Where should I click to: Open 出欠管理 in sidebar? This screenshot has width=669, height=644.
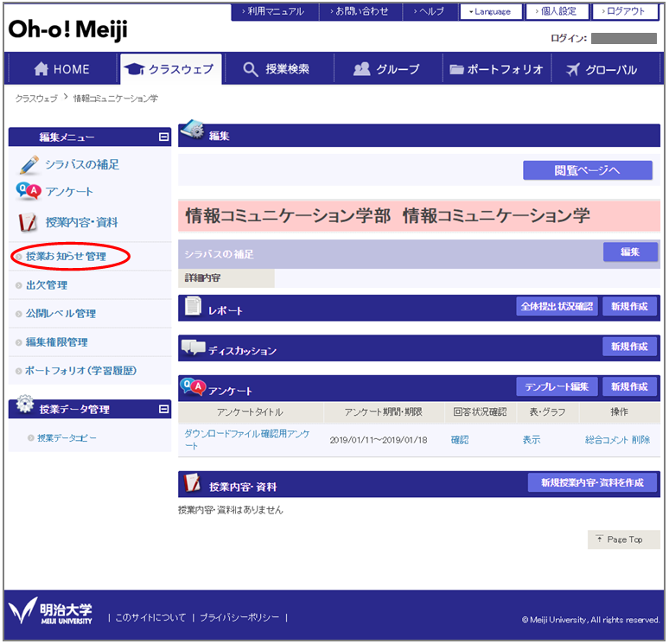[47, 285]
